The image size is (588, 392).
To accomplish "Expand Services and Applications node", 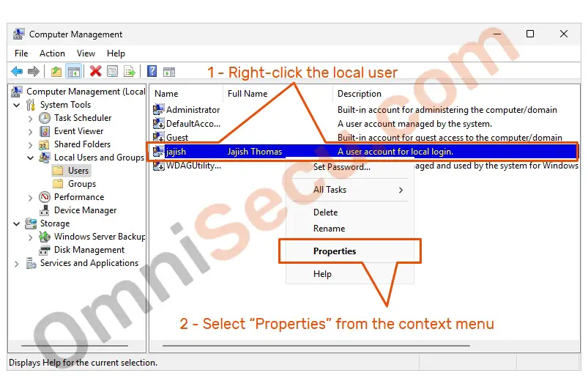I will (17, 264).
